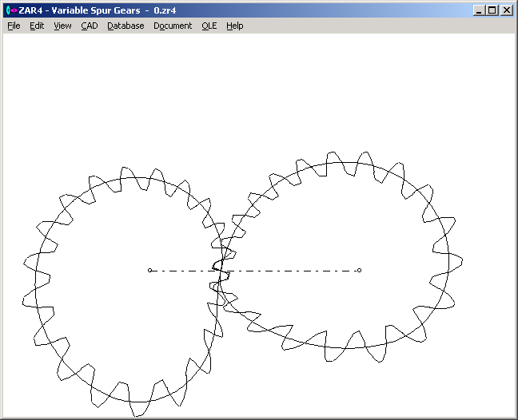Click the meshing teeth contact between gears

tap(220, 271)
